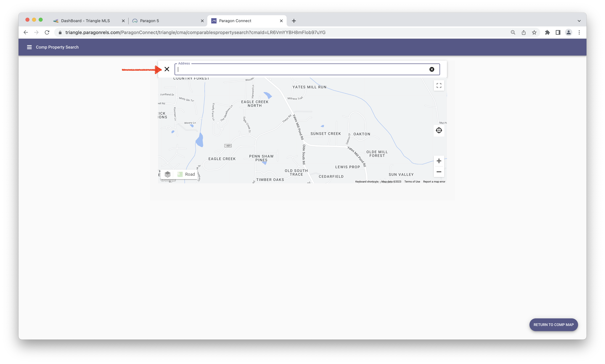Screen dimensions: 605x364
Task: Open the hamburger menu beside Comp Property Search
Action: 29,47
